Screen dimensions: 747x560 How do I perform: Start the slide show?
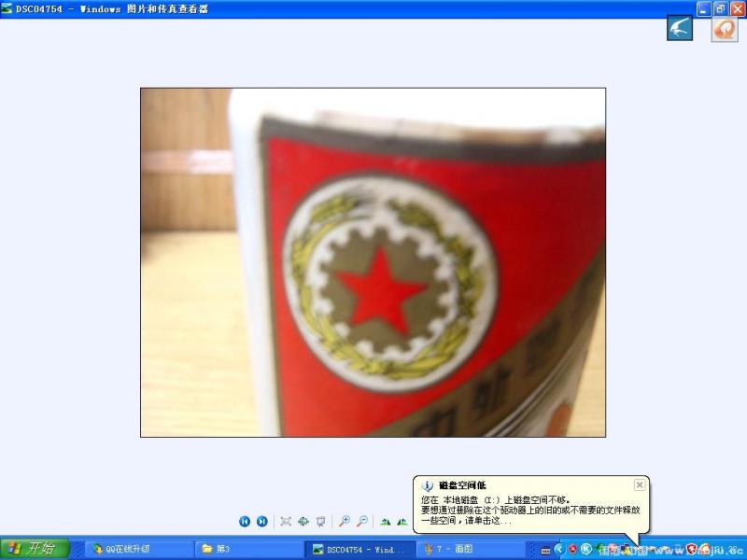click(x=320, y=522)
